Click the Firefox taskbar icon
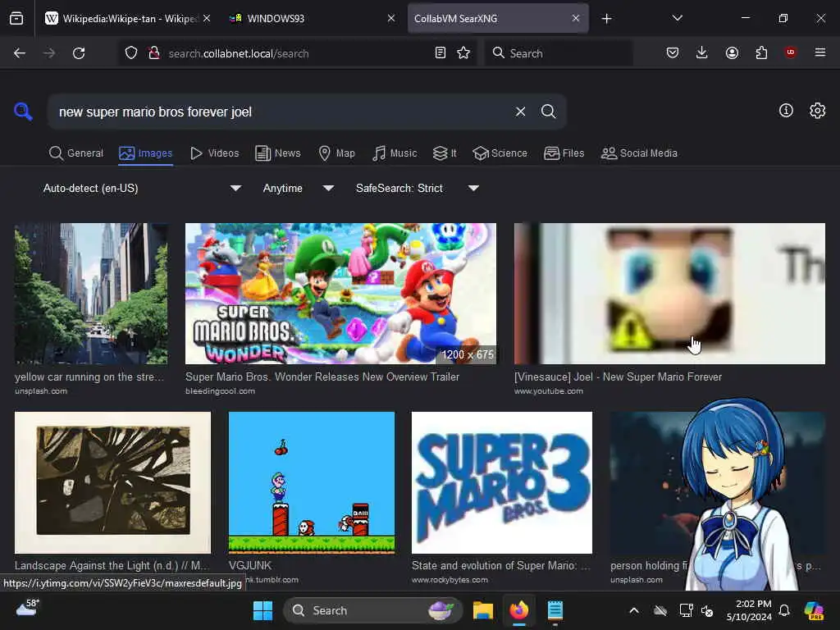The width and height of the screenshot is (840, 630). tap(518, 610)
